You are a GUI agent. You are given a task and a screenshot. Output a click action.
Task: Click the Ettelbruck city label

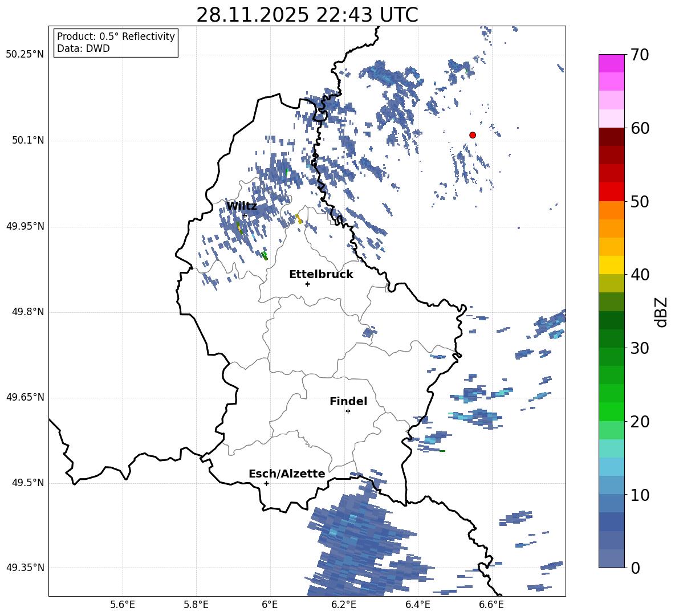click(321, 275)
